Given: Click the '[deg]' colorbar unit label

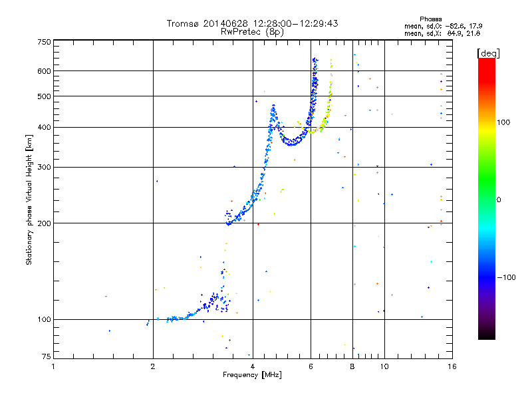Looking at the screenshot, I should 488,53.
